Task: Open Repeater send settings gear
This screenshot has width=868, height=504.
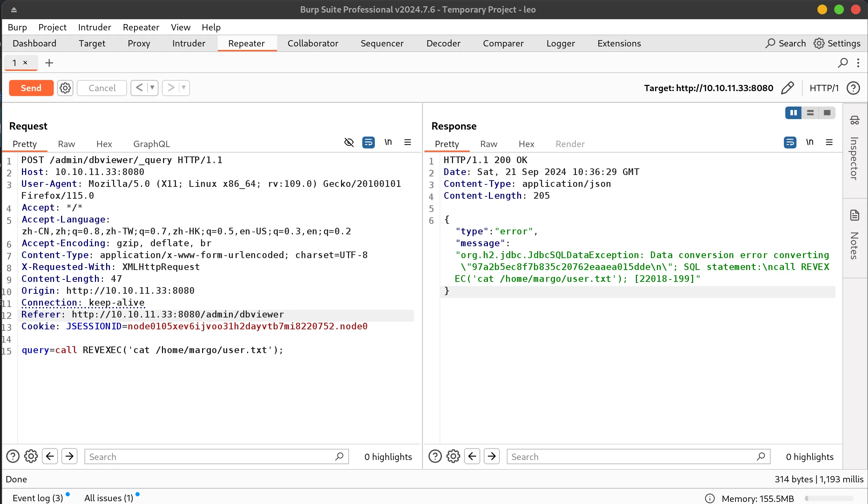Action: coord(65,88)
